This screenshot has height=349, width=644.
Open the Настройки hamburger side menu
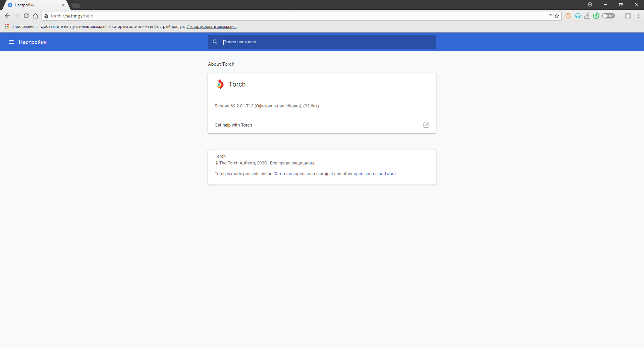click(x=11, y=42)
